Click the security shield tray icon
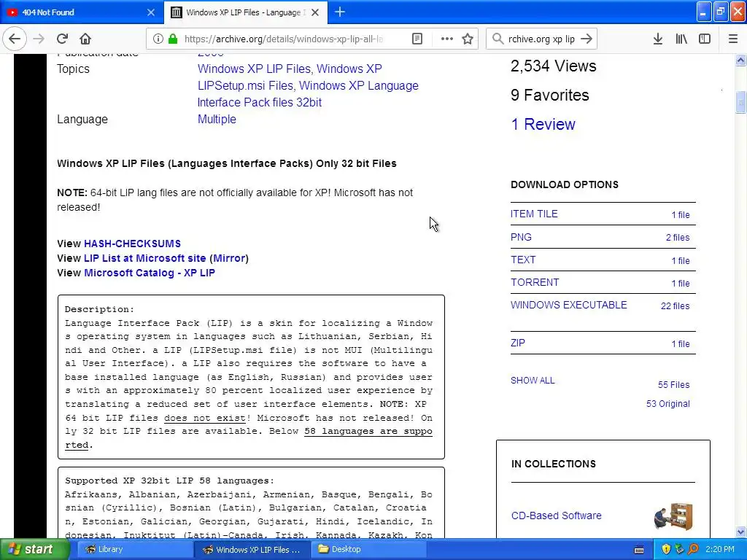This screenshot has height=560, width=747. [x=666, y=549]
